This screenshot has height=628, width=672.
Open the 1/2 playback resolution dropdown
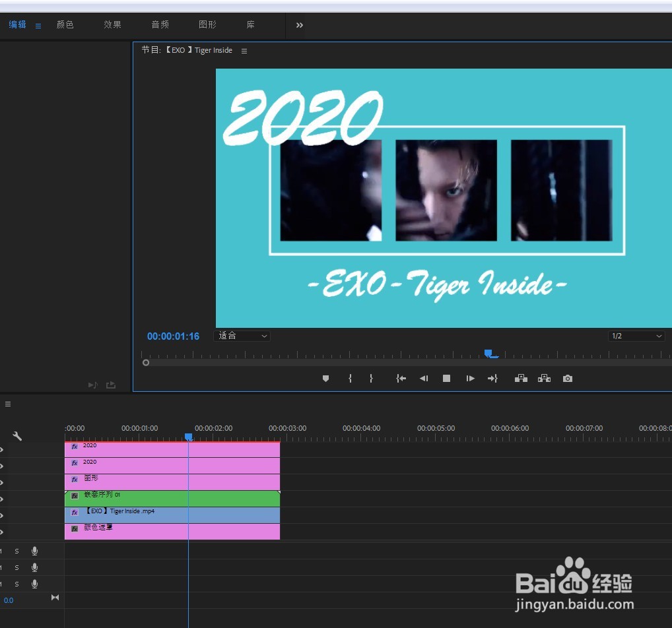636,336
